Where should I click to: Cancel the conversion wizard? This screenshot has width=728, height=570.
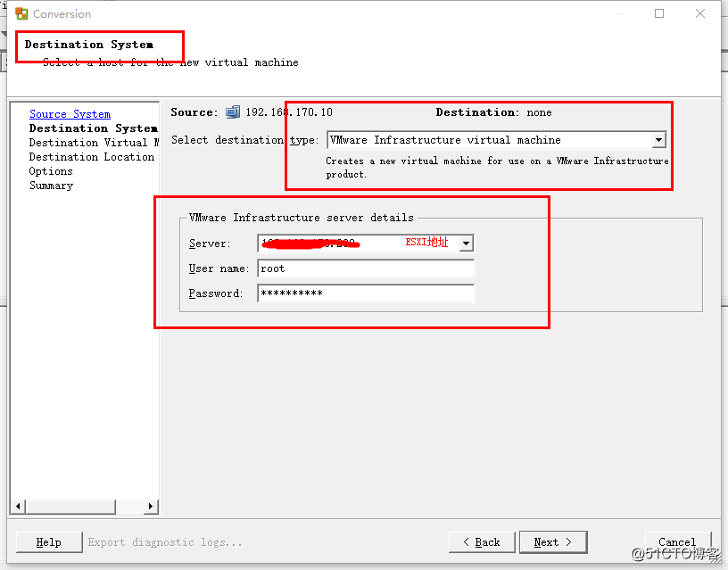678,542
